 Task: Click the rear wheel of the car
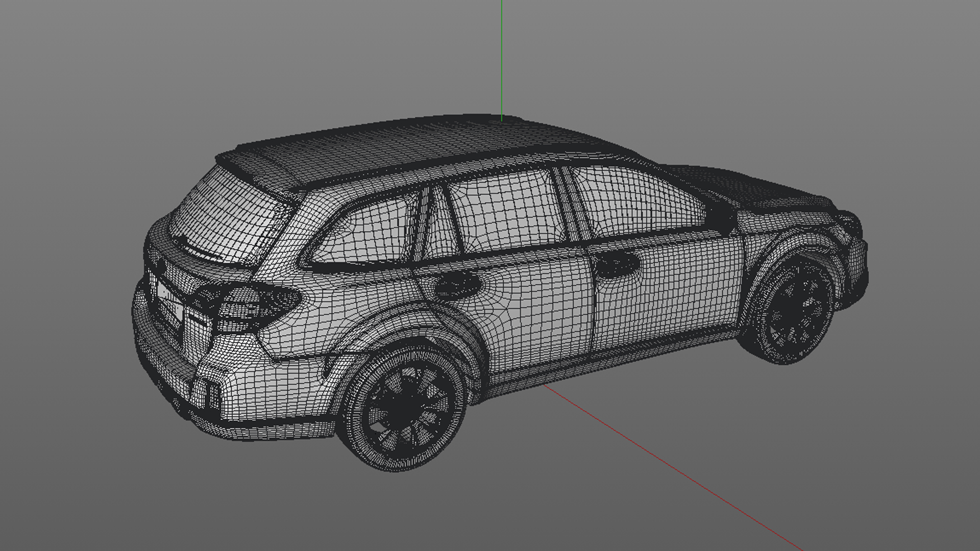pos(405,408)
